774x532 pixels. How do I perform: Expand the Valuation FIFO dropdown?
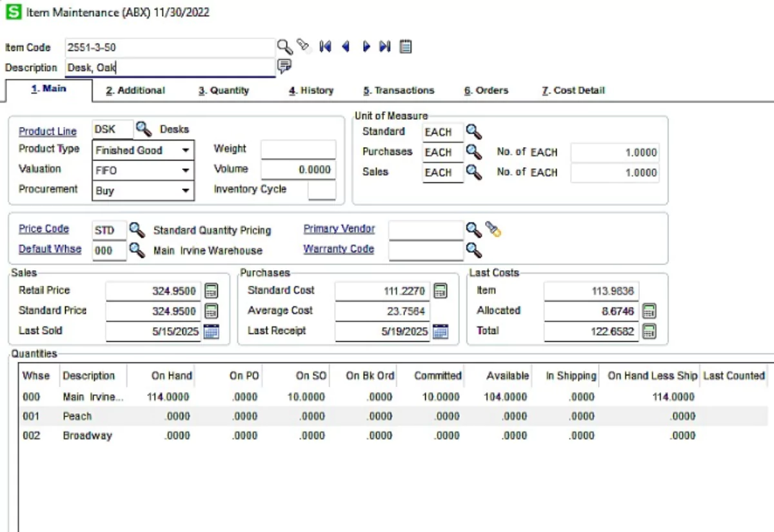point(186,170)
